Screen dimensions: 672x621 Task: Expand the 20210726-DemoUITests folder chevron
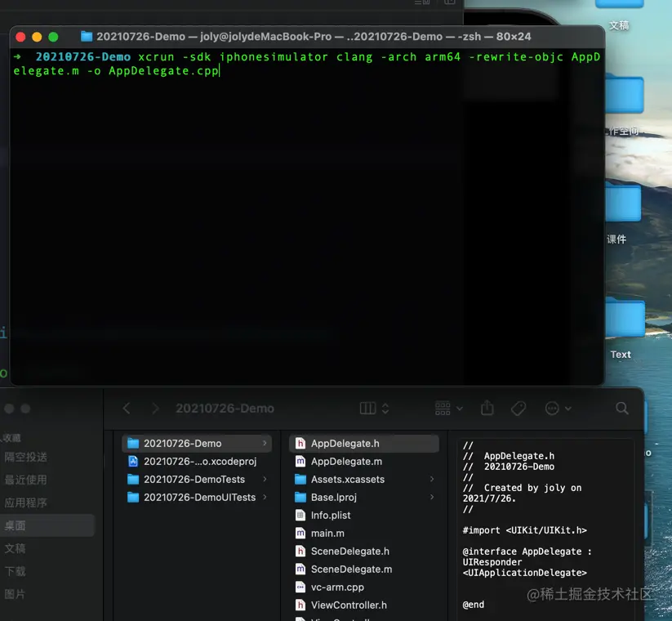(265, 497)
